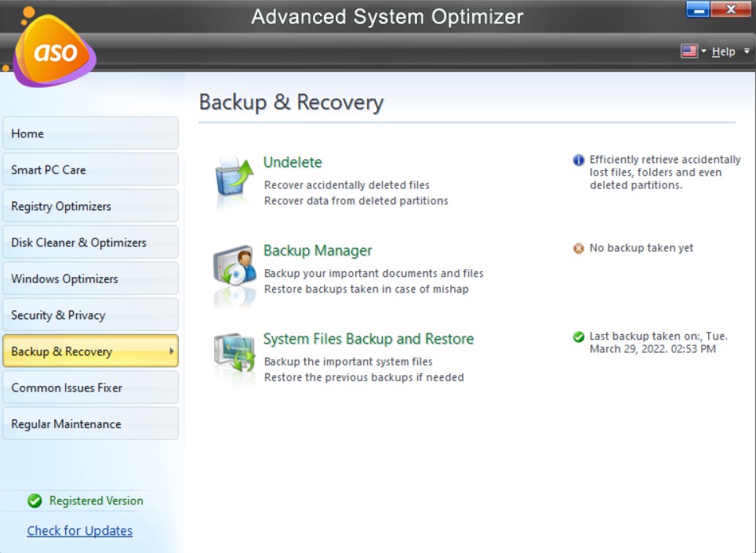Click the green checkmark next to last backup
Image resolution: width=756 pixels, height=553 pixels.
coord(578,336)
